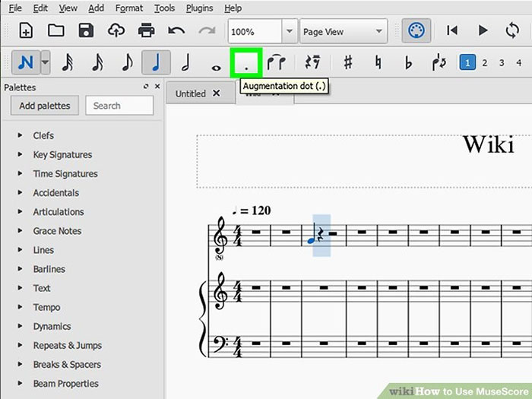The height and width of the screenshot is (399, 532).
Task: Click the Print icon
Action: tap(146, 31)
